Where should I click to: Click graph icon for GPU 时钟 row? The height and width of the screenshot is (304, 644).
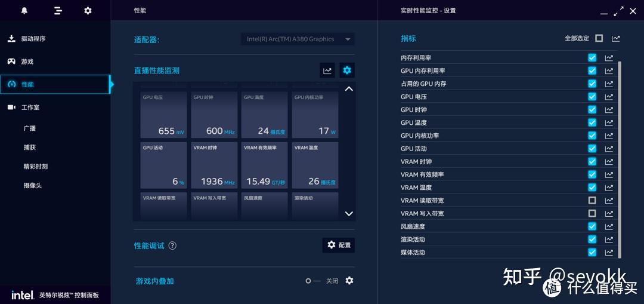click(609, 110)
